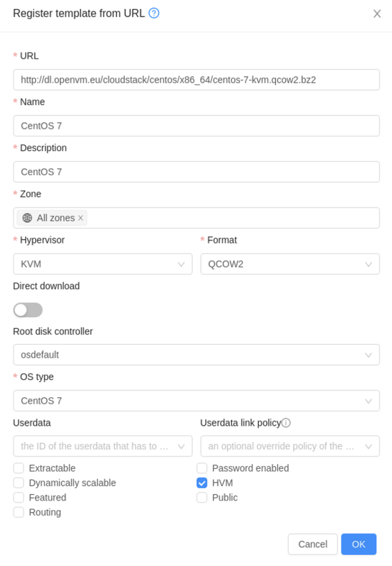Enable the Direct download toggle
Screen dimensions: 392x566
click(x=28, y=310)
